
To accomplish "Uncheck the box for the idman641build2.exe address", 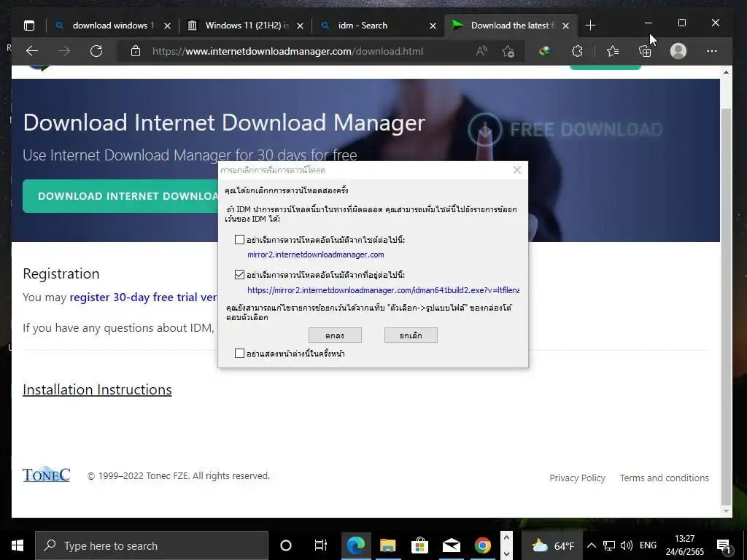I will coord(239,274).
